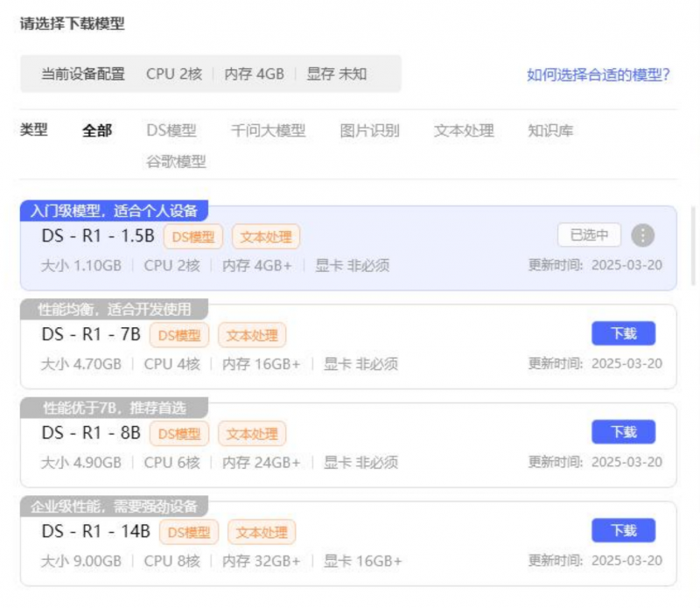Filter by 千问大模型 category
700x608 pixels.
pos(268,131)
